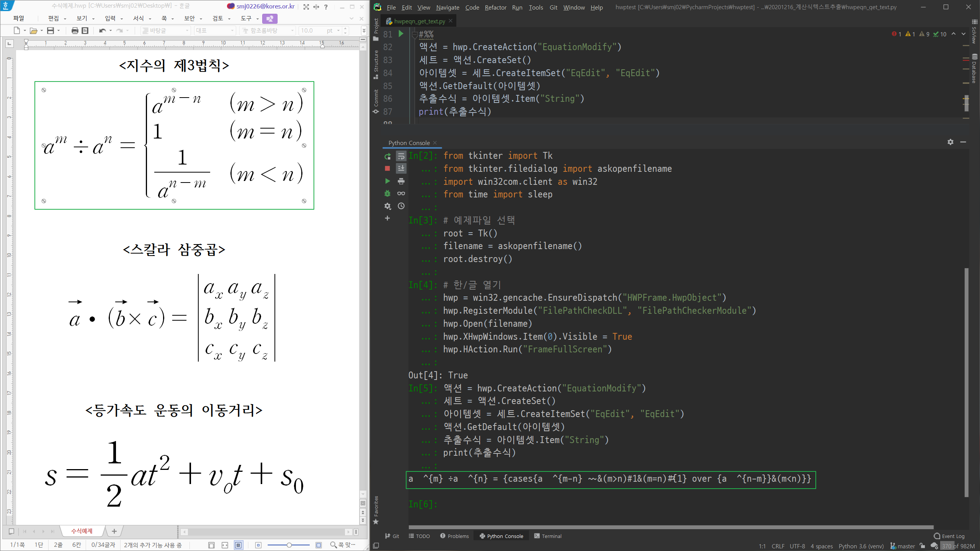Screen dimensions: 980x551
Task: Open console command history clock icon
Action: pos(401,206)
